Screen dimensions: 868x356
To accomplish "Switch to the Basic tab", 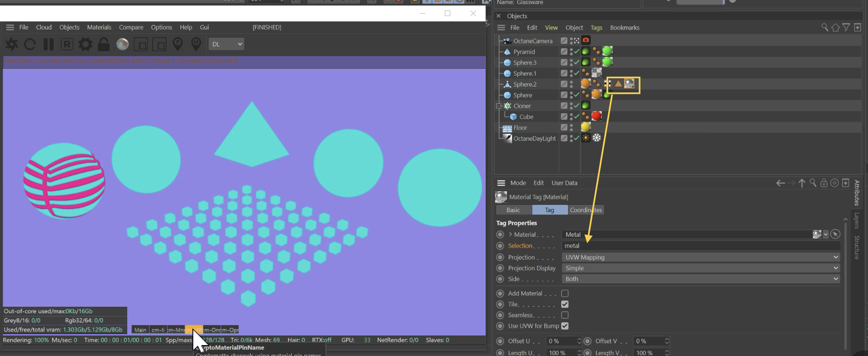I will click(513, 210).
